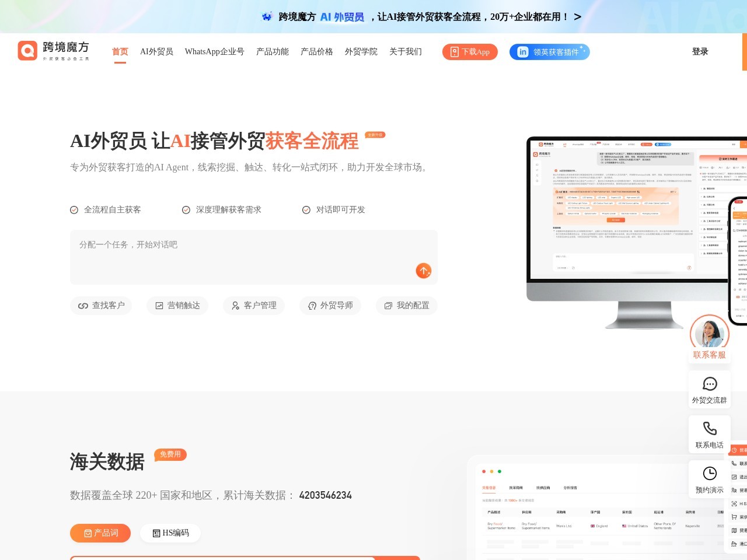Open the 营销触达 marketing reach tool

(x=177, y=305)
